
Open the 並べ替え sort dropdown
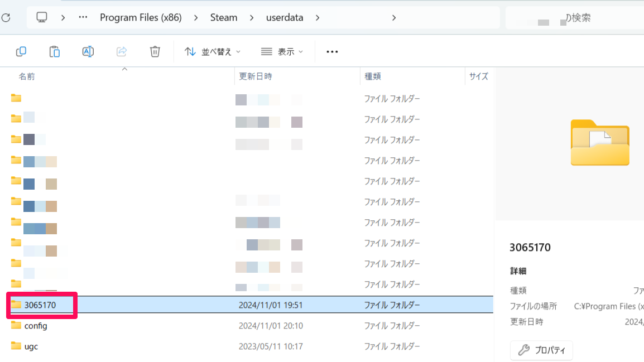click(213, 51)
